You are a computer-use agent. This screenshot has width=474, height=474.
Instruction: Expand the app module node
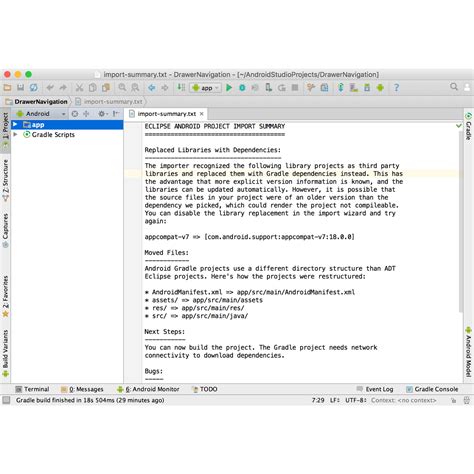pyautogui.click(x=15, y=125)
